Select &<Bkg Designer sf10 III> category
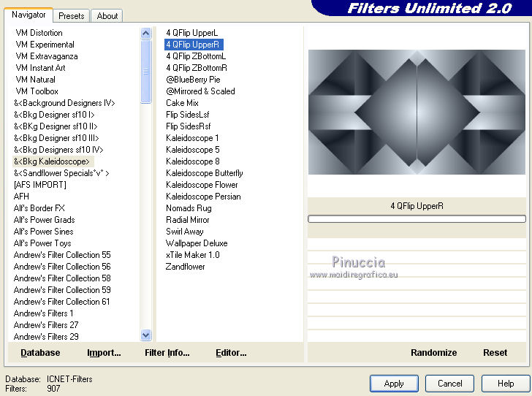Screen dimensions: 532x396 click(56, 138)
